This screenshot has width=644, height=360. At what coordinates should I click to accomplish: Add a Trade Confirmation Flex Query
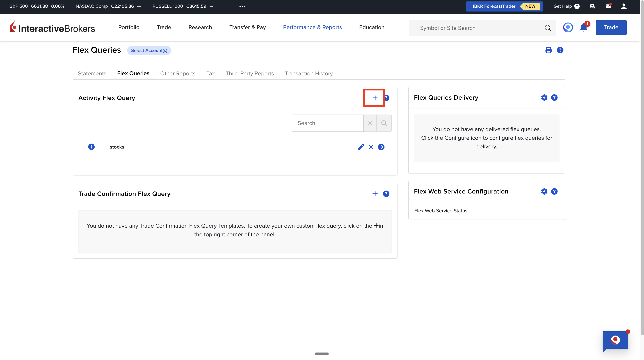pos(375,194)
